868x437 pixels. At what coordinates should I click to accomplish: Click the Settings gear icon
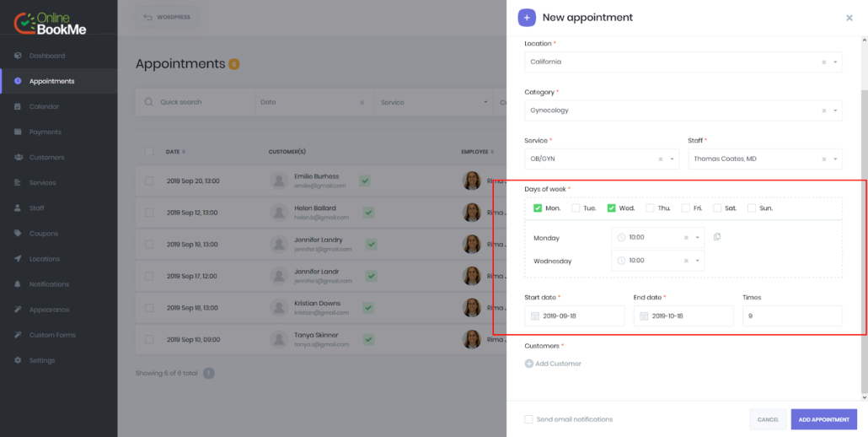click(x=18, y=360)
